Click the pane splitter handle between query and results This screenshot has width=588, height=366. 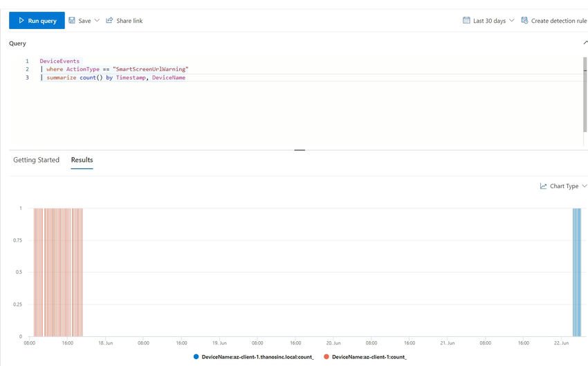tap(300, 150)
